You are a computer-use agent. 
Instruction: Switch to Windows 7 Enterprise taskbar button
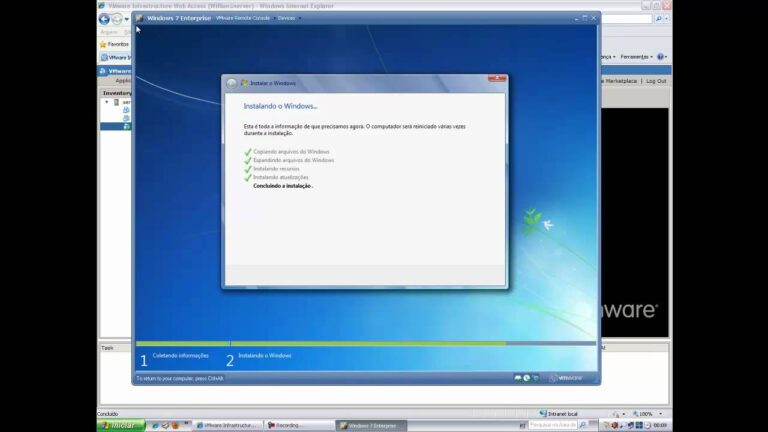click(x=371, y=426)
